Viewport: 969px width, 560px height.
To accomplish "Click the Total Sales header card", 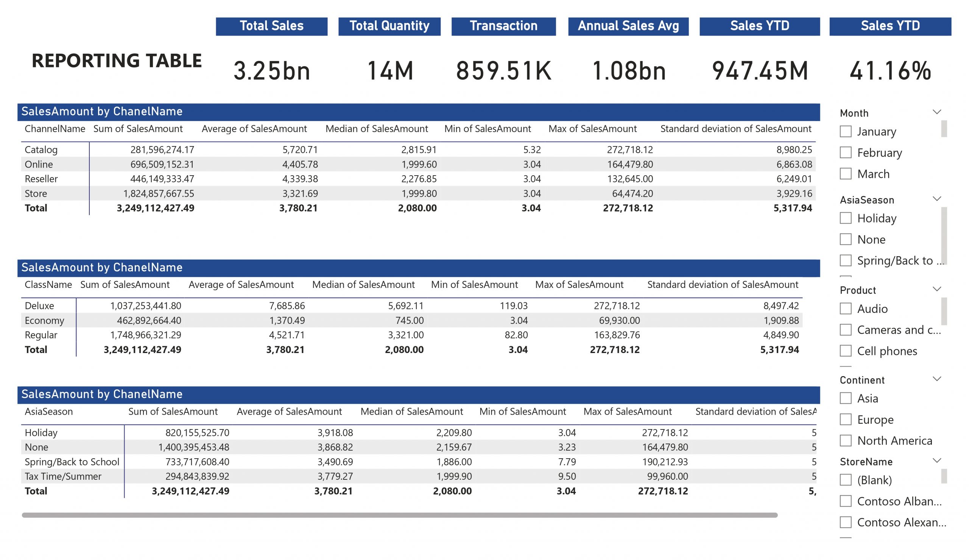I will 271,26.
